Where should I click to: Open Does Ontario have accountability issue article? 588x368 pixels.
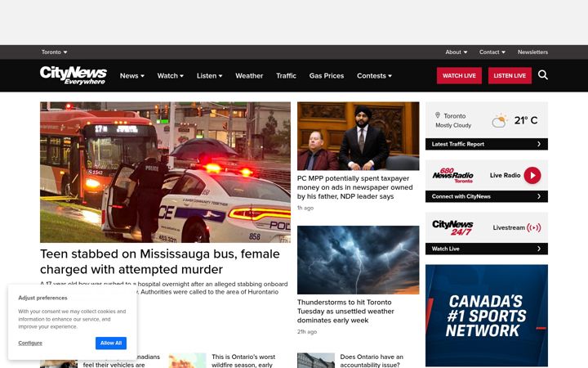(x=372, y=361)
